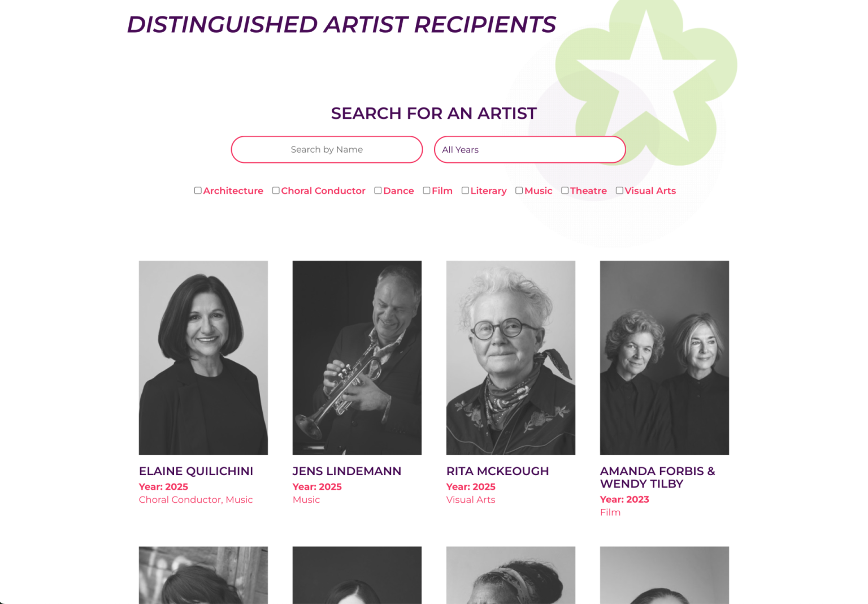Turn on the Music filter checkbox
The width and height of the screenshot is (868, 604).
click(x=519, y=191)
